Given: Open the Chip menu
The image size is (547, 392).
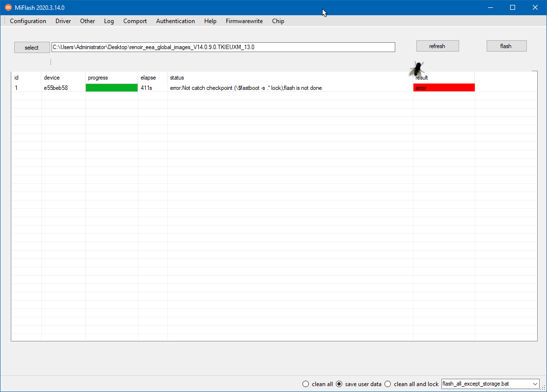Looking at the screenshot, I should pos(278,21).
